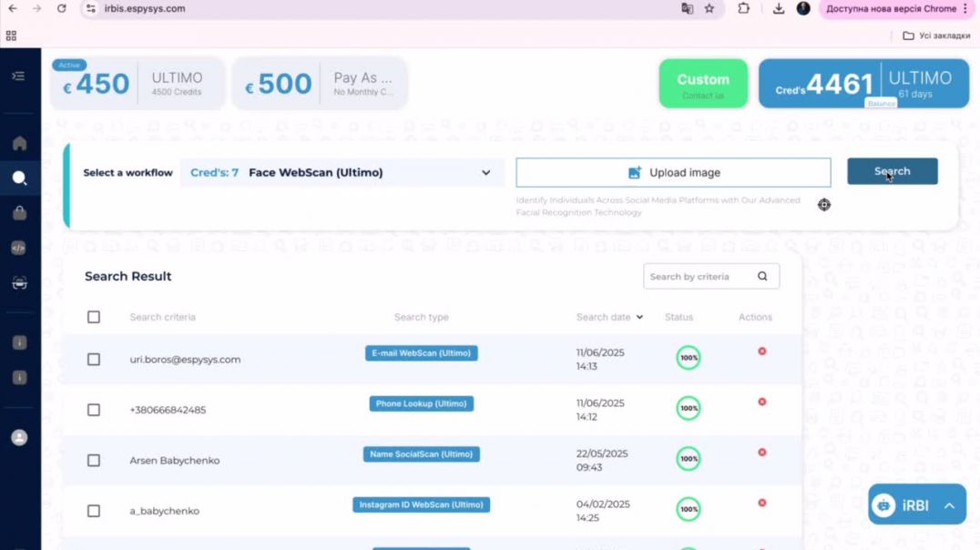
Task: Click the magnifier icon in criteria search
Action: (x=762, y=276)
